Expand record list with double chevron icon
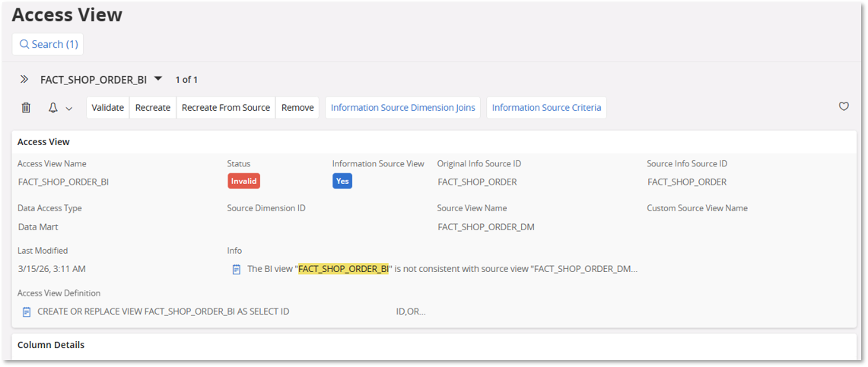Screen dimensions: 868x367 click(24, 80)
